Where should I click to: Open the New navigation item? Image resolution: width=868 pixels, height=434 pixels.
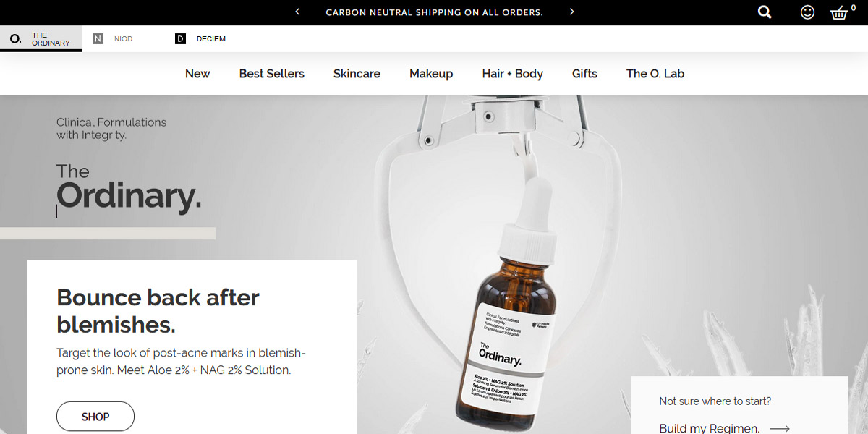[x=197, y=74]
